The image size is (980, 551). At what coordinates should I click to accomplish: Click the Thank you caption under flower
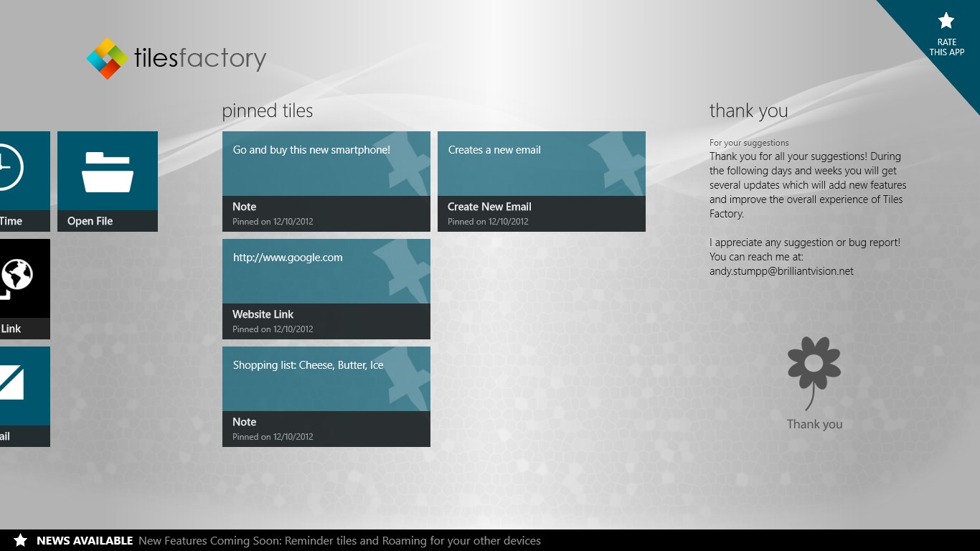pyautogui.click(x=814, y=424)
